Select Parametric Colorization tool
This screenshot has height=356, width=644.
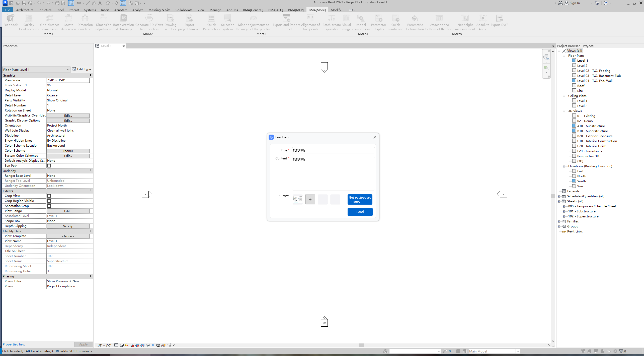[415, 18]
